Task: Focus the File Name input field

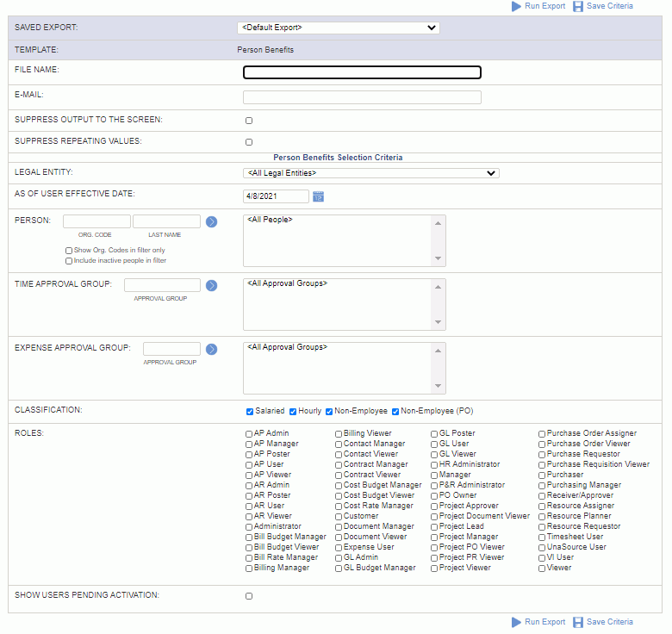Action: [x=362, y=72]
